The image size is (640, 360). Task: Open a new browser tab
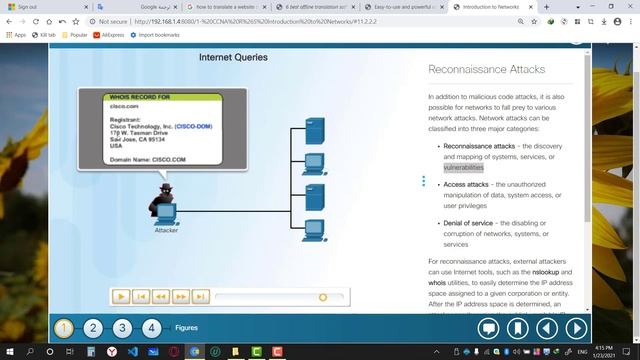tap(546, 7)
